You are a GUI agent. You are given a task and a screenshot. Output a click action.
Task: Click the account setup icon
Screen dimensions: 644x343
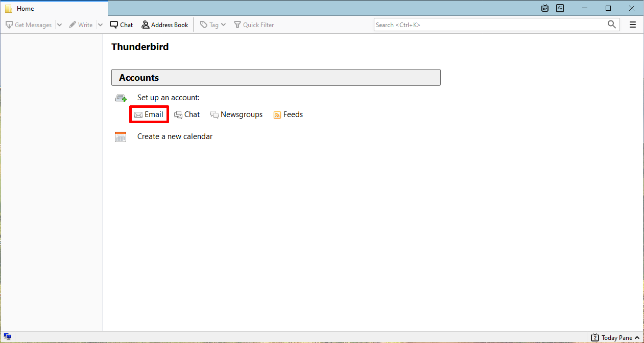(121, 98)
